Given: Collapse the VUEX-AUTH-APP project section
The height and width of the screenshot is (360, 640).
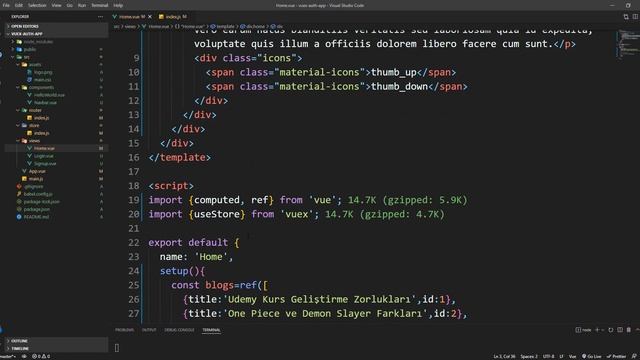Looking at the screenshot, I should (x=57, y=34).
